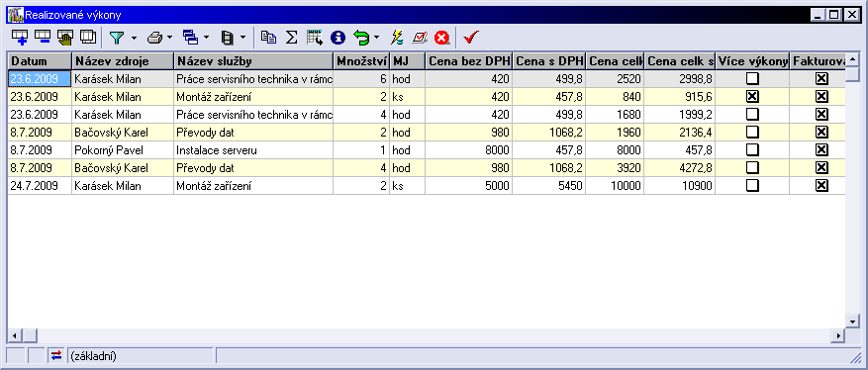Click the MJ column header
The image size is (868, 370).
coord(408,60)
